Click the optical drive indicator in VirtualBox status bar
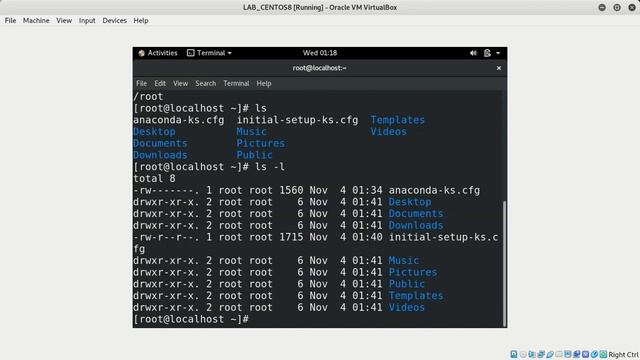This screenshot has height=360, width=640. [523, 354]
